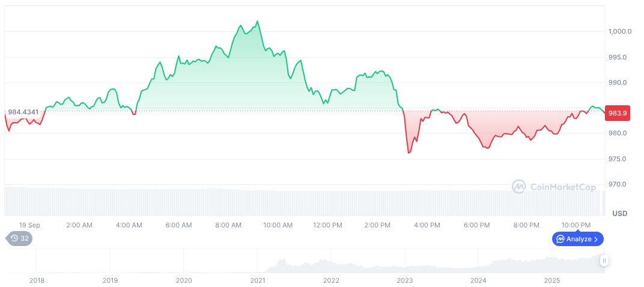Click the chart's highest green peak
Viewport: 644px width, 287px height.
258,22
